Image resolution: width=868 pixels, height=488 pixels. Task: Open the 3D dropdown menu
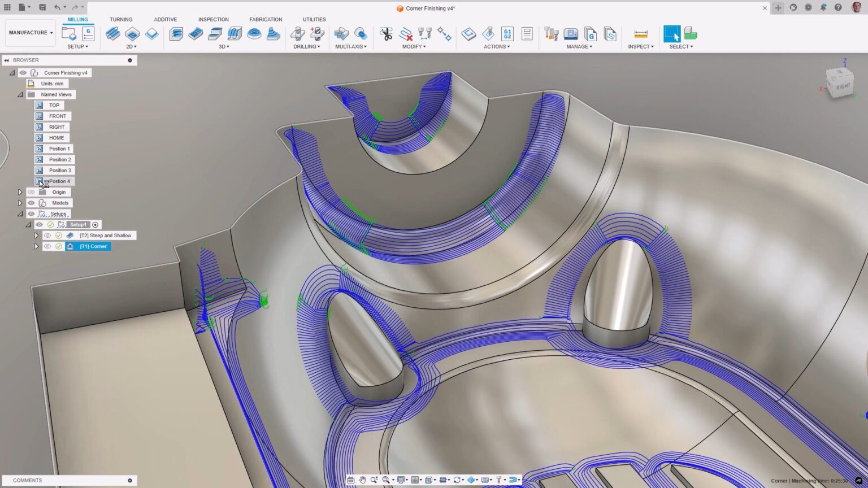click(224, 46)
